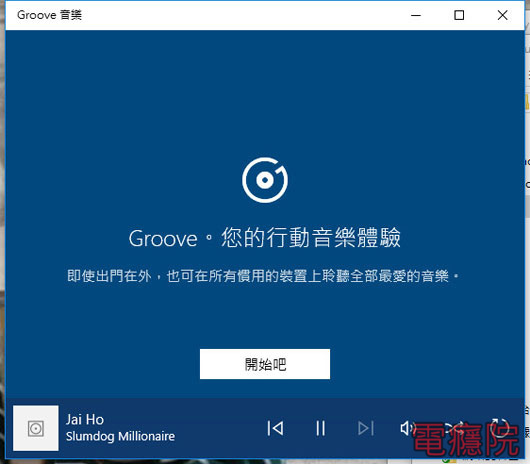
Task: Toggle repeat playback mode
Action: tap(500, 428)
